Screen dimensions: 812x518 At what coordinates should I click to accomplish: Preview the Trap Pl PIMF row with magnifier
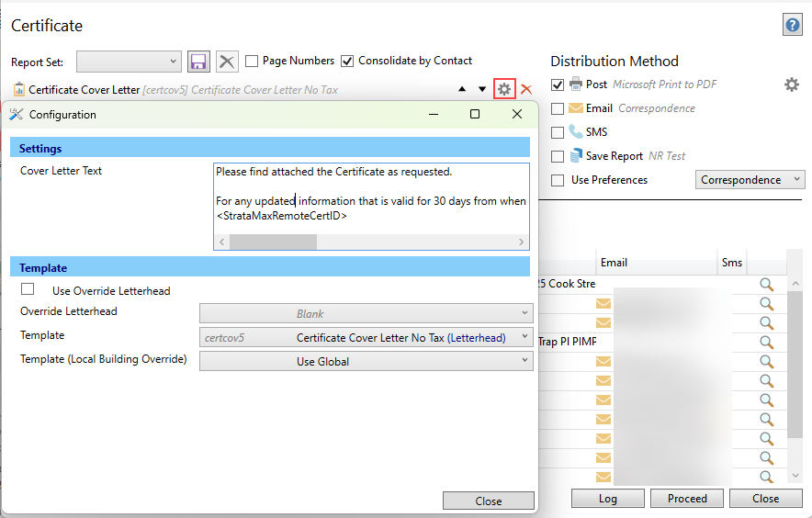pos(766,342)
